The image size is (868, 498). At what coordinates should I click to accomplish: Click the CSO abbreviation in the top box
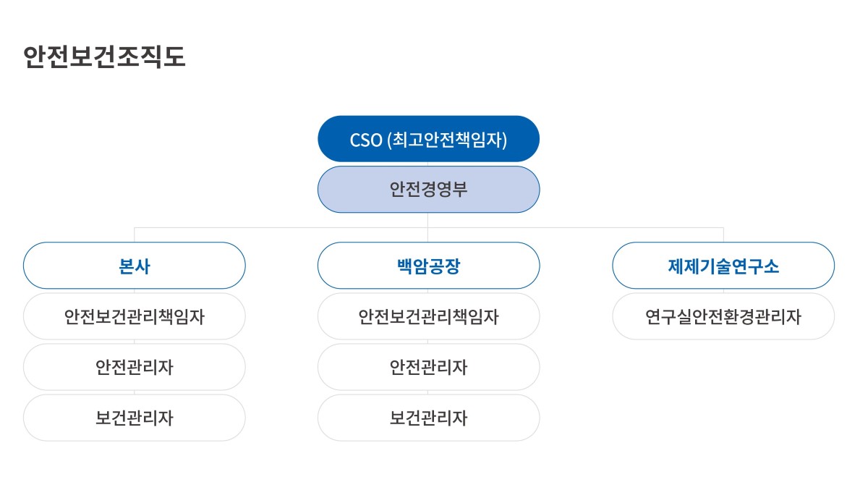(x=365, y=140)
